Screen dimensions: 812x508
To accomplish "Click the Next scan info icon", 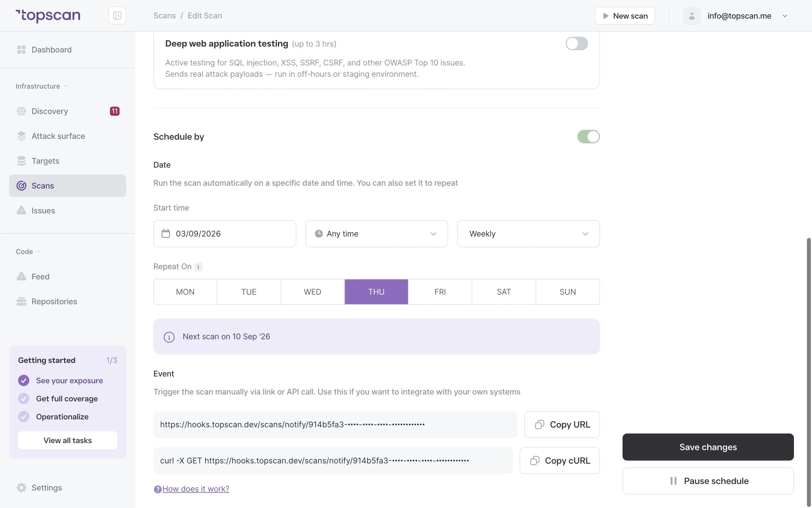I will point(169,337).
